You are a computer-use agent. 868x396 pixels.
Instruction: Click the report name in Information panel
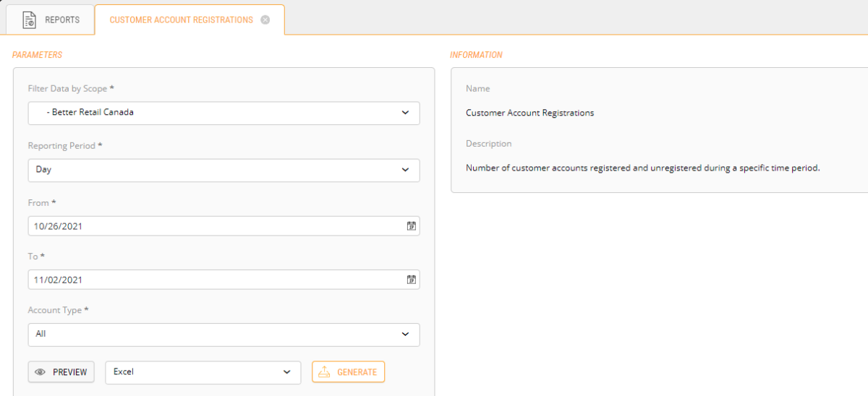coord(529,113)
